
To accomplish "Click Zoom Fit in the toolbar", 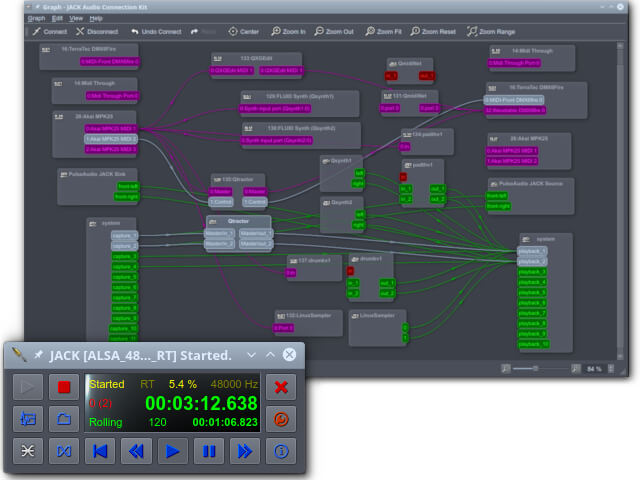I will 383,32.
